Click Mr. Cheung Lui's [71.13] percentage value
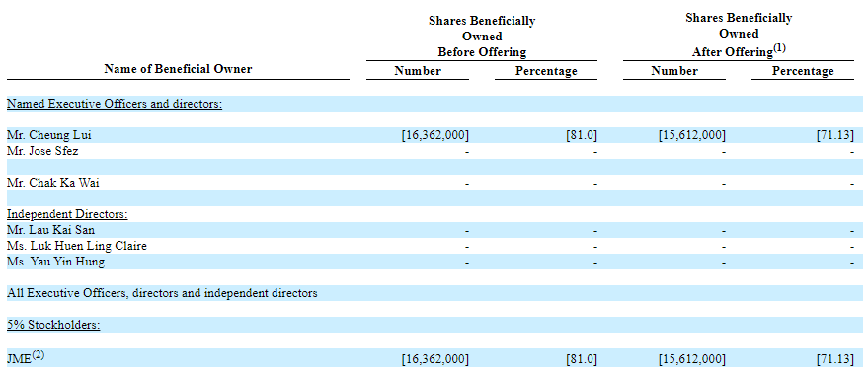 (x=834, y=135)
